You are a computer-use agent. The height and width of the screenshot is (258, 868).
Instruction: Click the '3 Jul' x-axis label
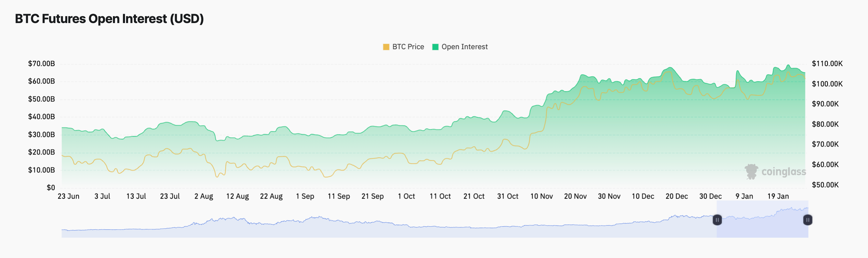pos(102,196)
